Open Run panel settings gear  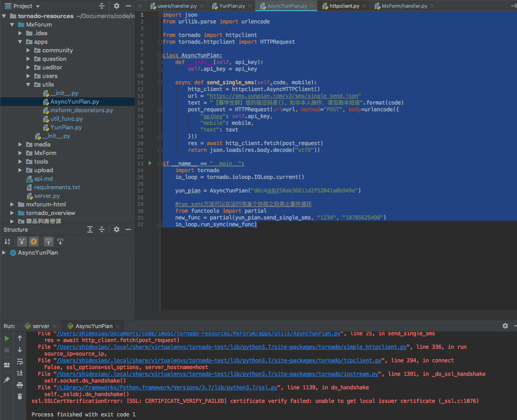pyautogui.click(x=505, y=326)
